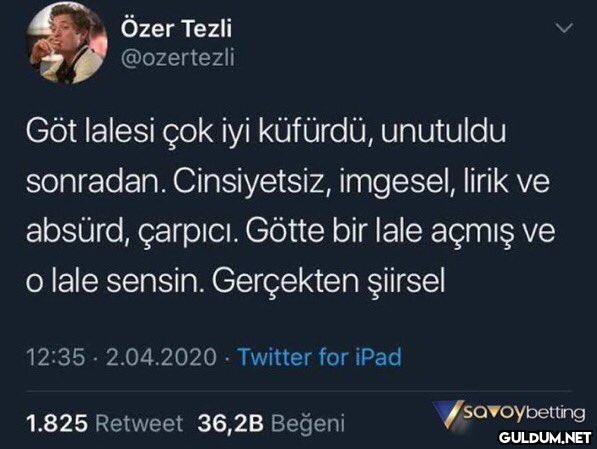Screen dimensions: 597x449
Task: Click the tweet line ending 'Gerçekten şiirsel'
Action: click(236, 281)
